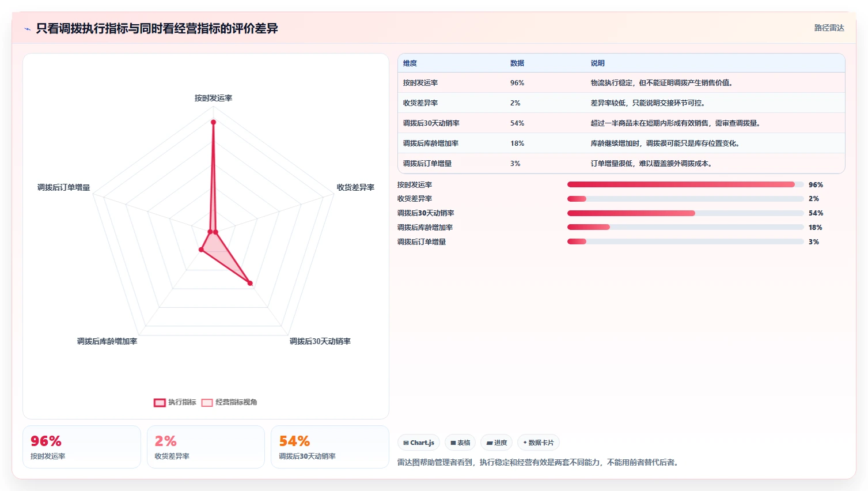
Task: Click the 96% 按时发运率 data card
Action: (82, 447)
